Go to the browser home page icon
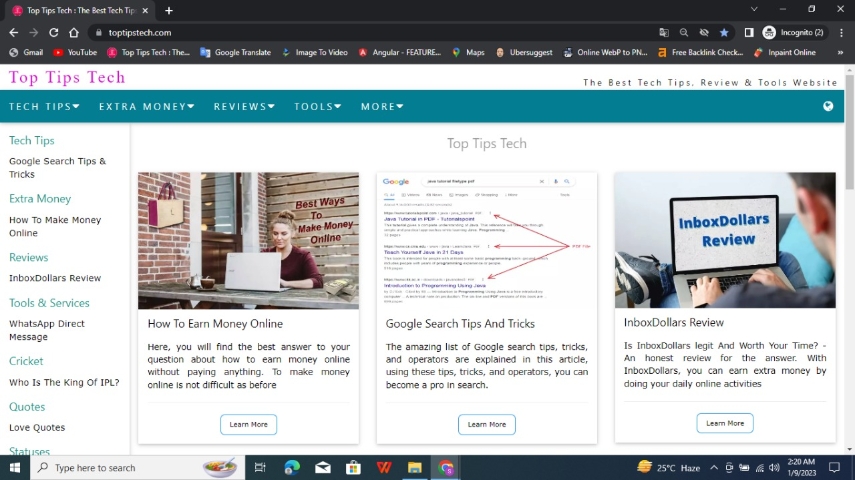 75,32
